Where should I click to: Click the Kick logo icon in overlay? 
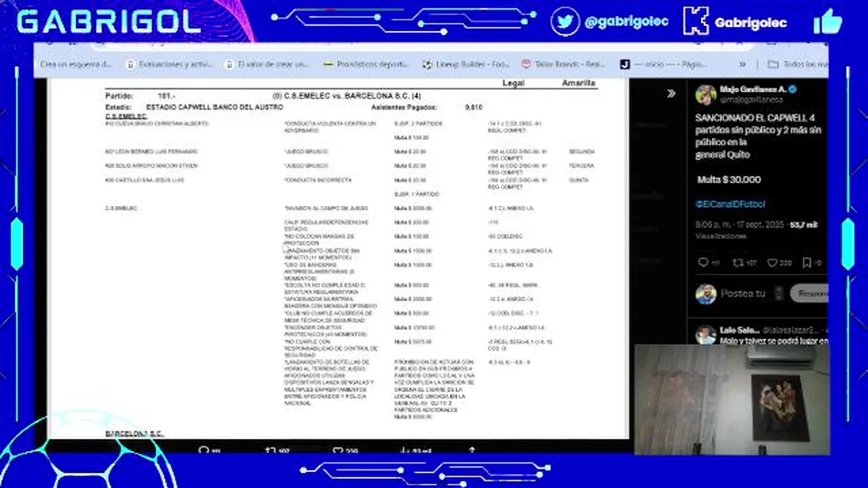pyautogui.click(x=695, y=21)
